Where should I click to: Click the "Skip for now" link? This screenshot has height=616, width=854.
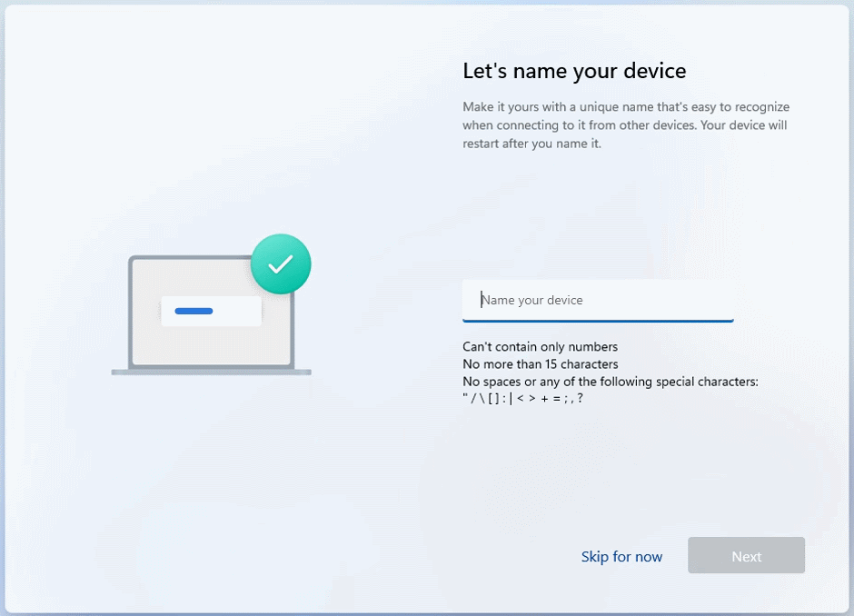tap(621, 557)
